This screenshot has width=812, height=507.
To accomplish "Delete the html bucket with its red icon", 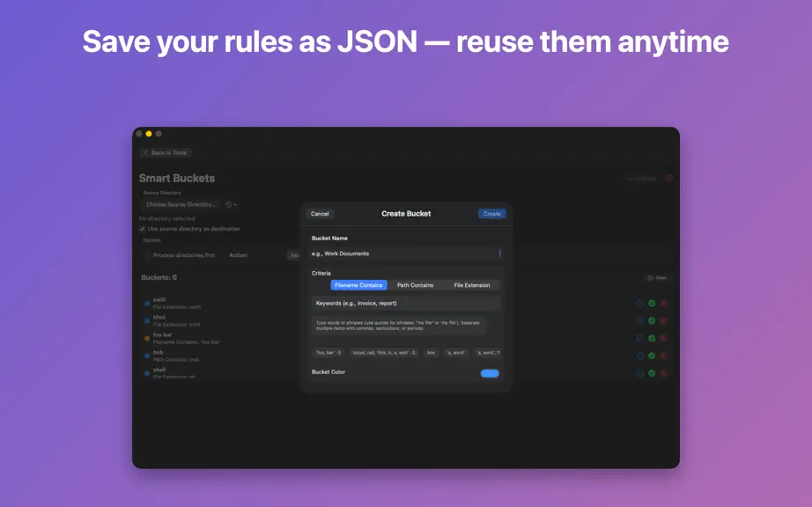I will pos(663,320).
